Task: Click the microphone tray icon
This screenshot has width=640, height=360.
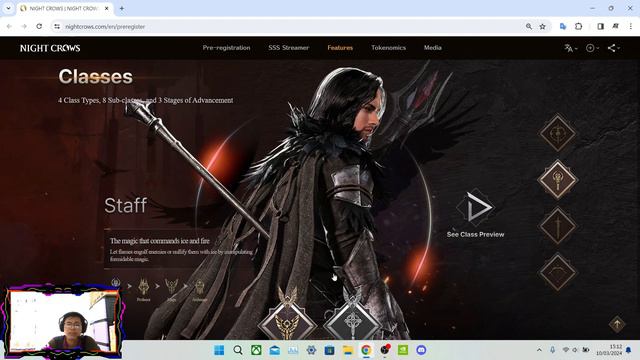Action: click(x=552, y=350)
